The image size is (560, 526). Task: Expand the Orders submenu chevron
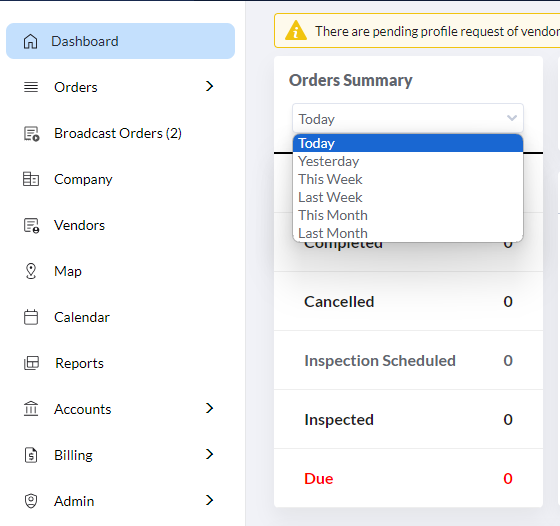coord(210,86)
